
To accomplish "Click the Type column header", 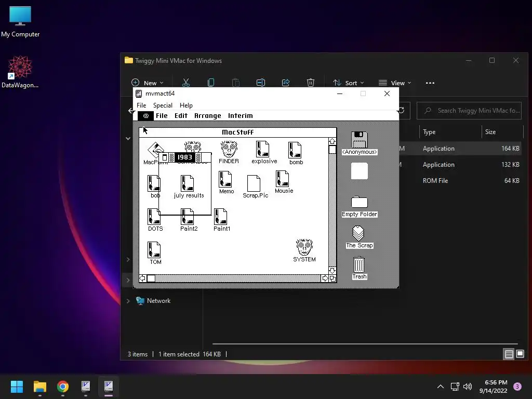I will 429,132.
